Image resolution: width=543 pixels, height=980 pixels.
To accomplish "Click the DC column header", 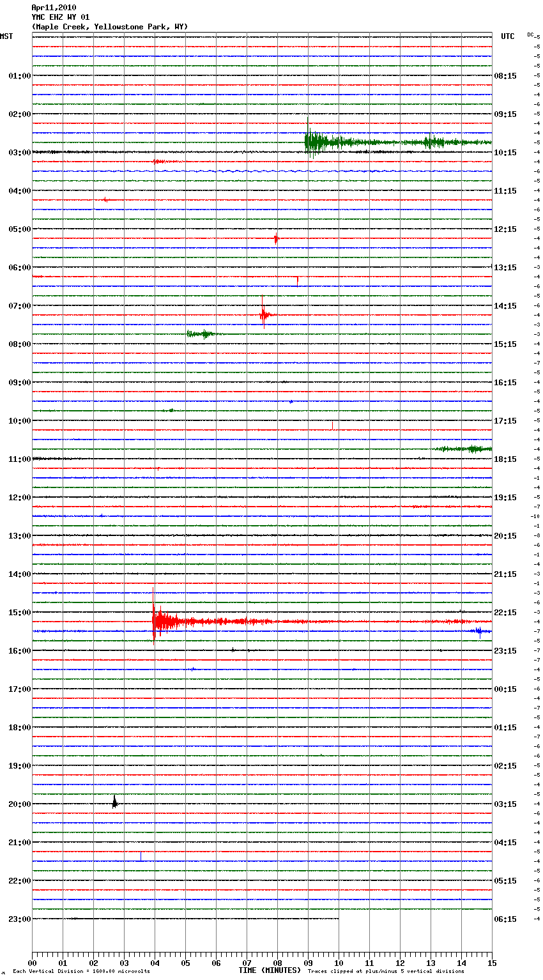I will pyautogui.click(x=530, y=34).
